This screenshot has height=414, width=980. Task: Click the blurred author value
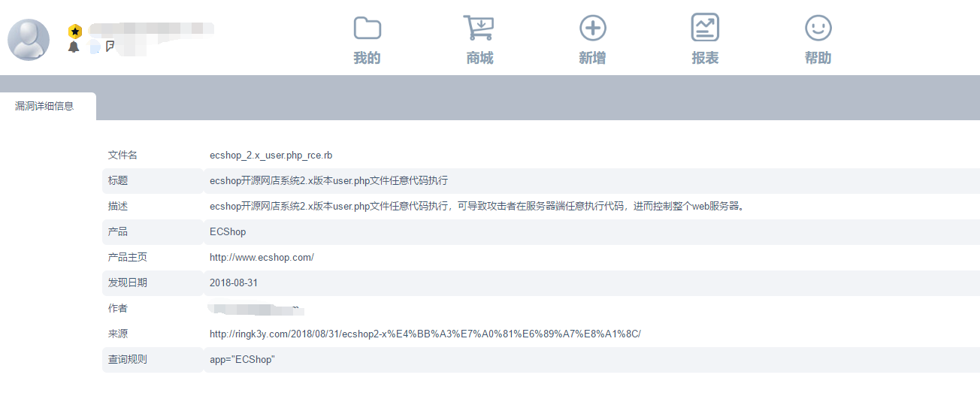(x=256, y=308)
